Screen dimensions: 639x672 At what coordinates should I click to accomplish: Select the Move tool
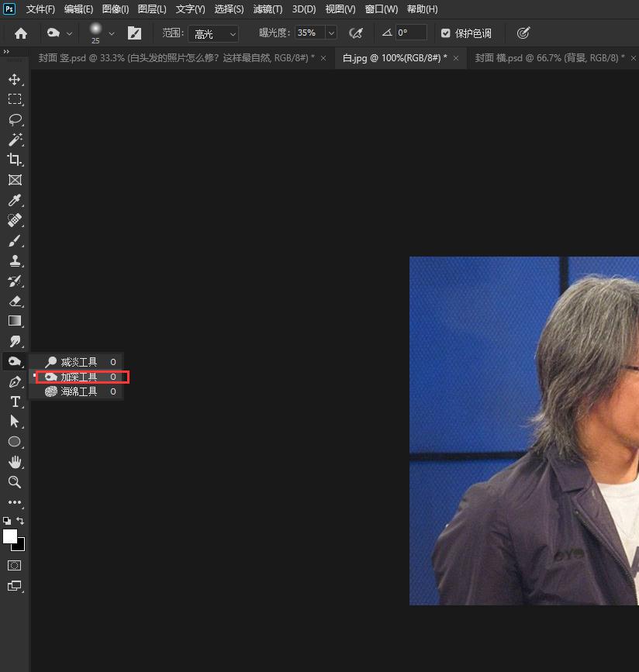point(14,79)
